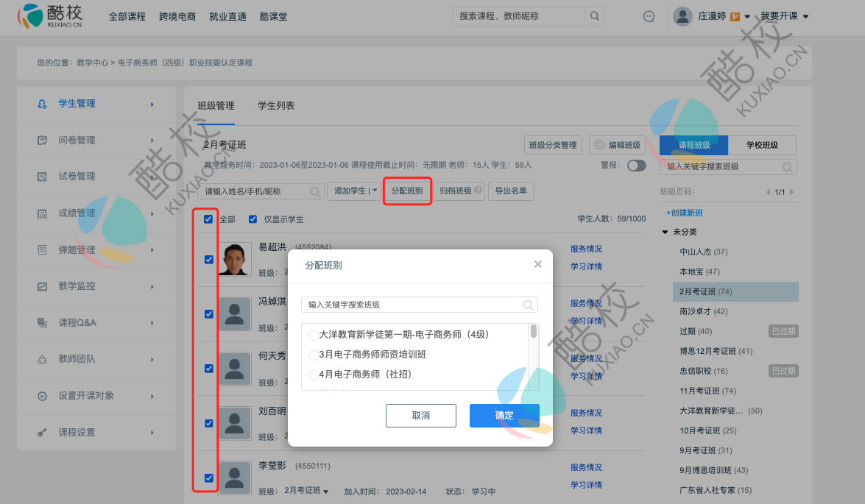Click the 试卷管理 sidebar icon

pyautogui.click(x=42, y=177)
